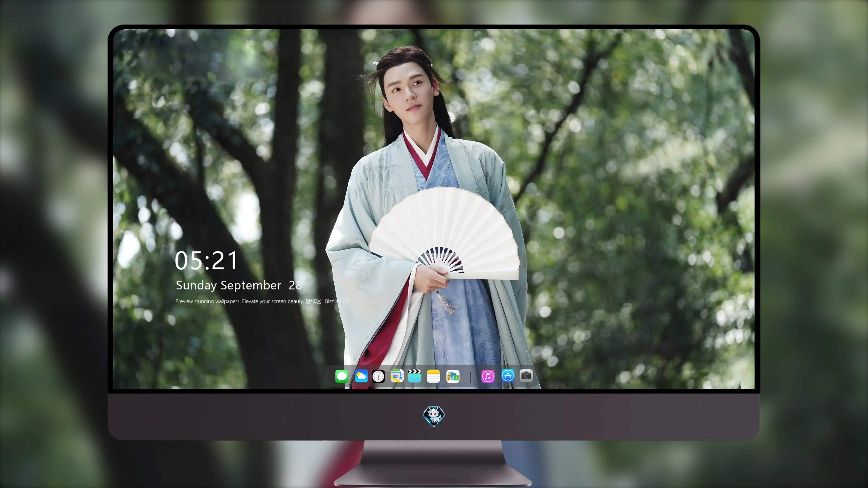Click the "Preview stunning wallpapers" tagline text
The width and height of the screenshot is (868, 488).
(262, 301)
